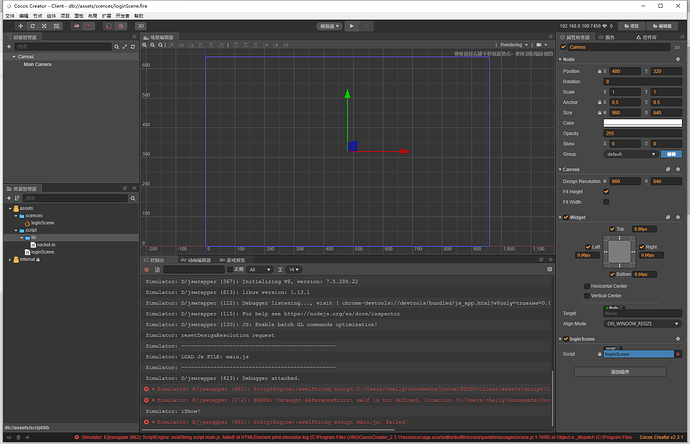Select the socket.io script file

point(43,245)
